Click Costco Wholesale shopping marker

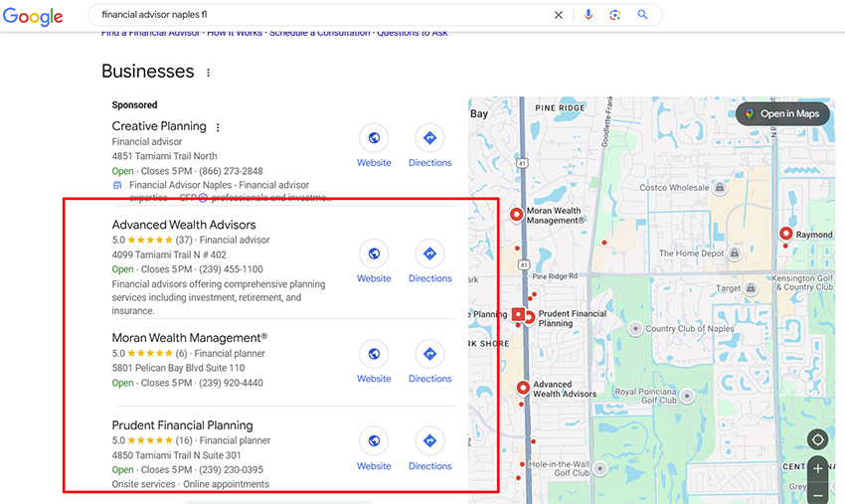coord(720,188)
